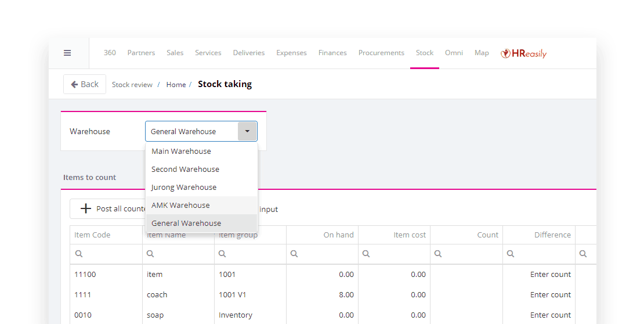Click the Inventory item group cell

pyautogui.click(x=250, y=315)
